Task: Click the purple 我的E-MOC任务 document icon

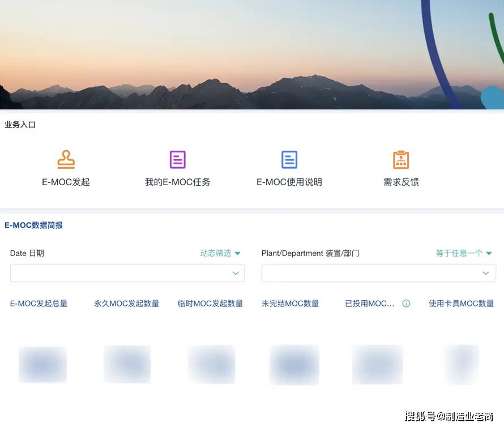Action: tap(177, 160)
